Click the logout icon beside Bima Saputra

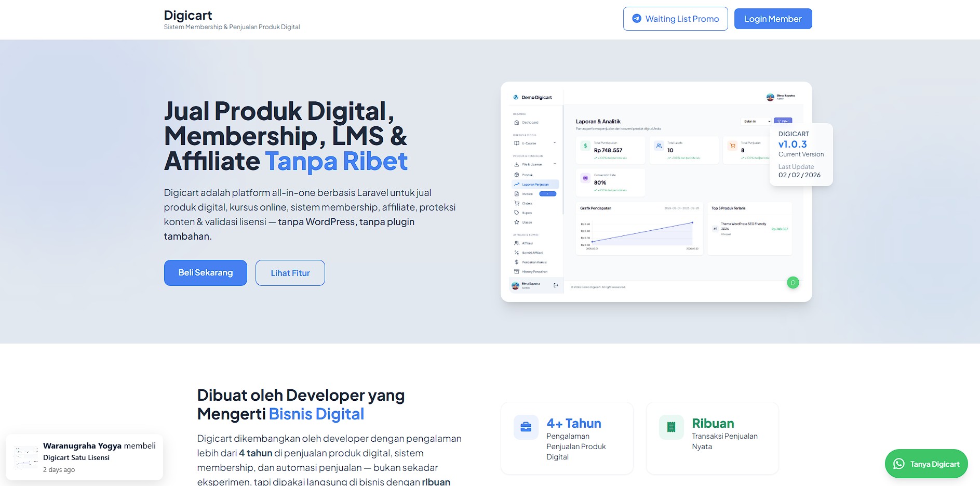[556, 285]
